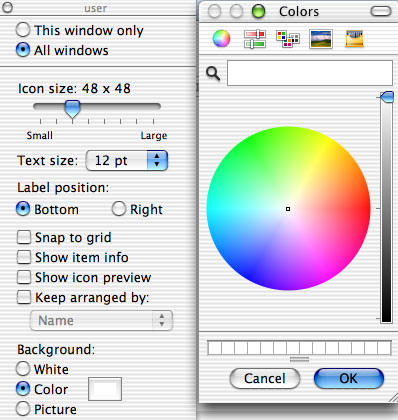Click the first saved color swatch cell

(x=214, y=348)
